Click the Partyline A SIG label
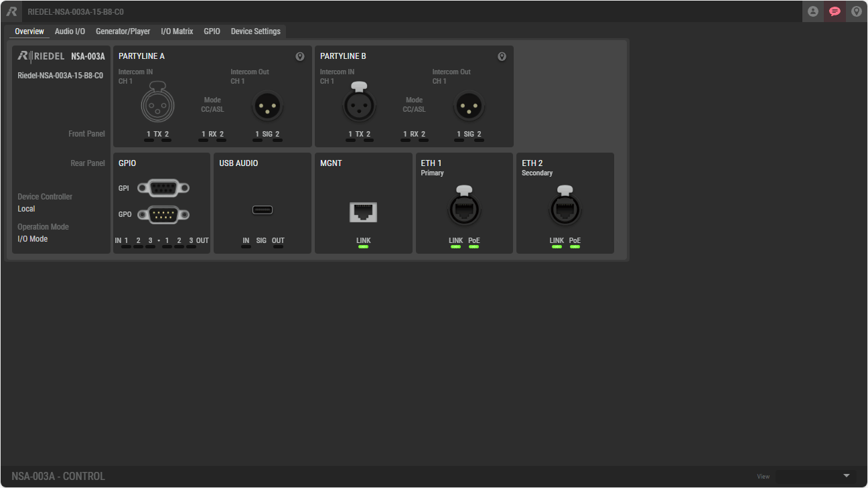Screen dimensions: 868x488 click(x=267, y=135)
